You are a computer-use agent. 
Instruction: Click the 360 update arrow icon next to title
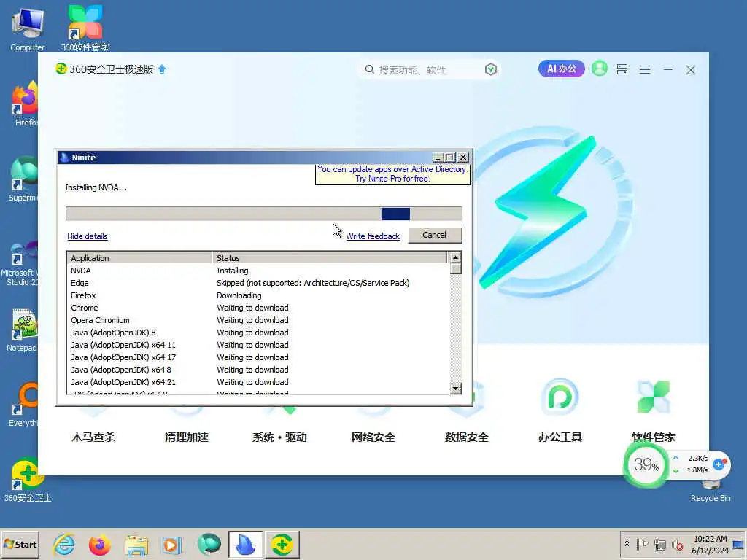tap(162, 69)
